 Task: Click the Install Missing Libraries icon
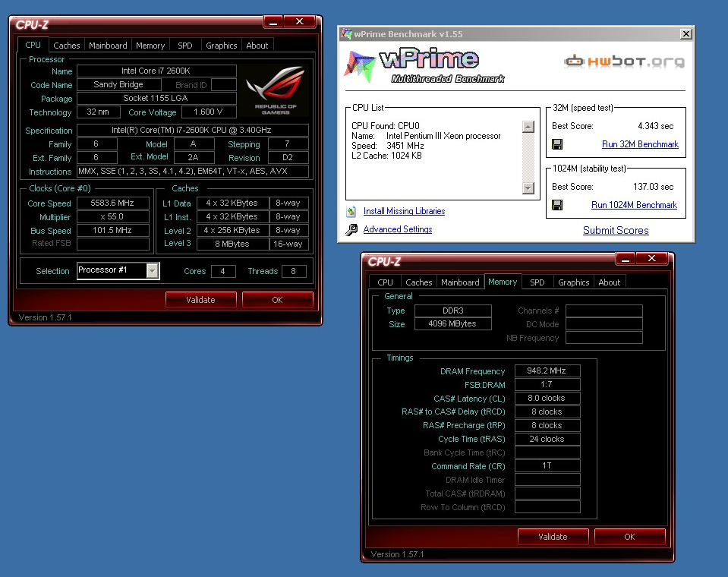point(351,211)
